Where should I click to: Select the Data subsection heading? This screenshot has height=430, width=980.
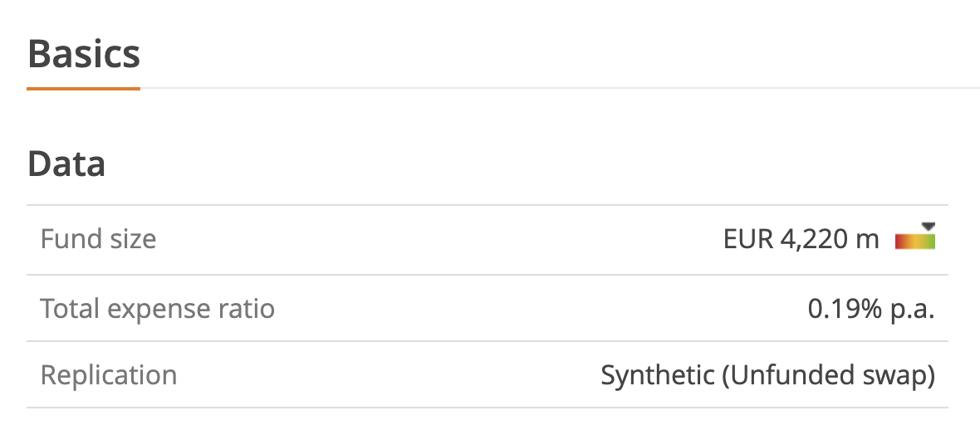(66, 164)
